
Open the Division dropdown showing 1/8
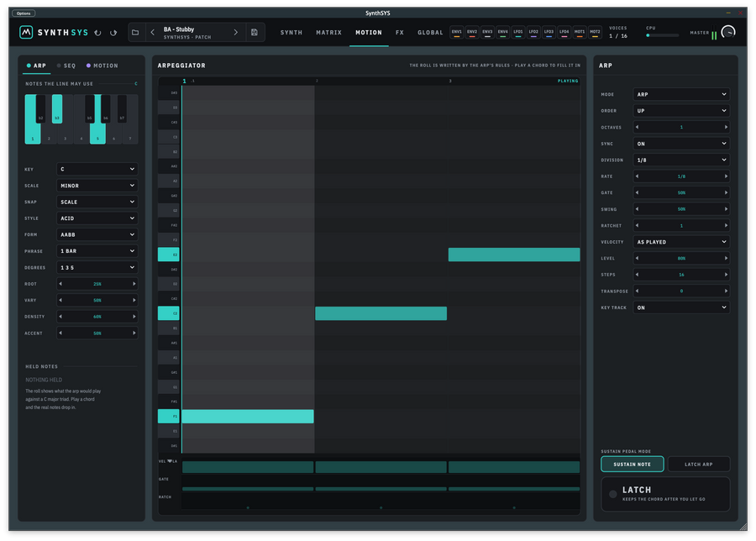(681, 160)
